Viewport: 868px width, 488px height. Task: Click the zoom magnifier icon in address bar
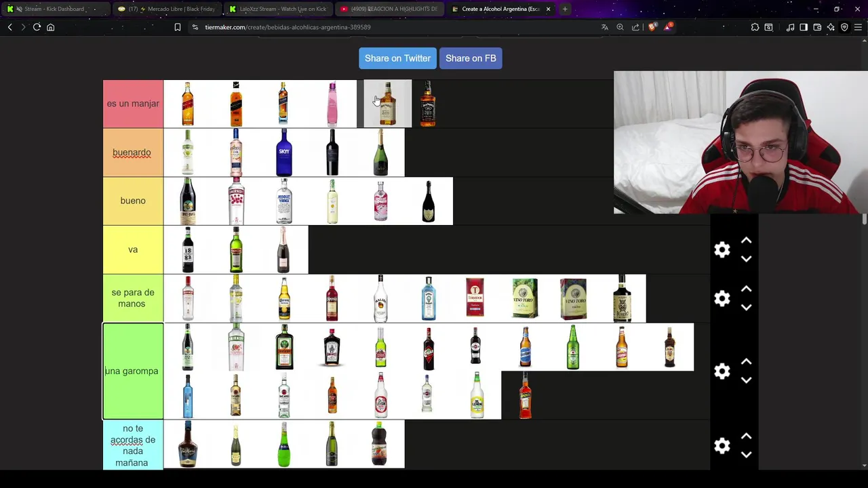coord(620,27)
